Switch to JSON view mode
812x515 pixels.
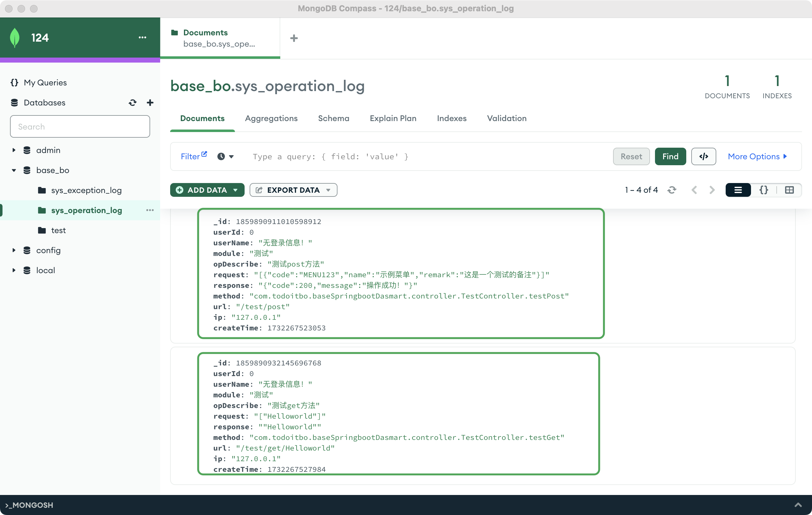tap(764, 190)
